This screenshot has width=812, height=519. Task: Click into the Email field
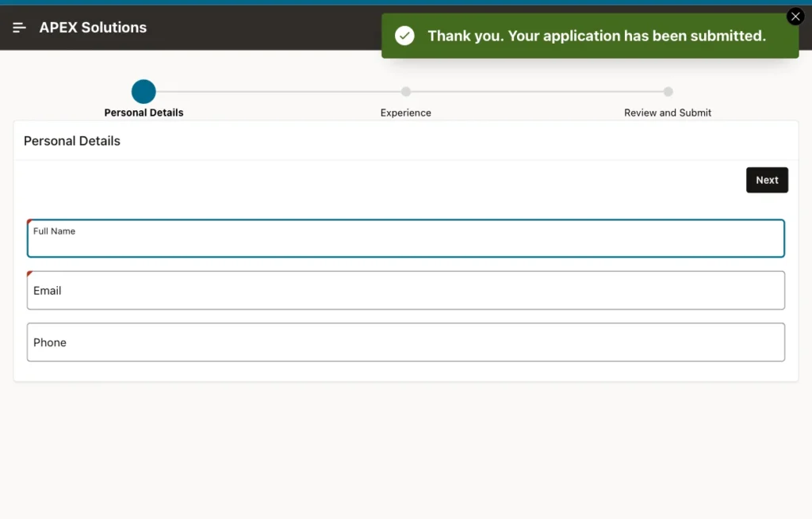[406, 290]
